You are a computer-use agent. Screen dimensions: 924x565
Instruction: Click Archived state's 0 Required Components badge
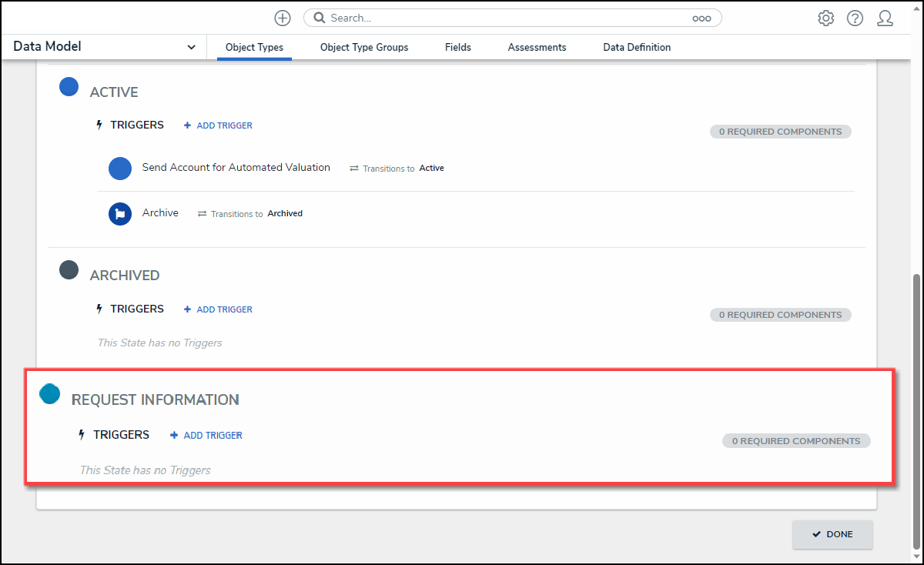coord(781,315)
